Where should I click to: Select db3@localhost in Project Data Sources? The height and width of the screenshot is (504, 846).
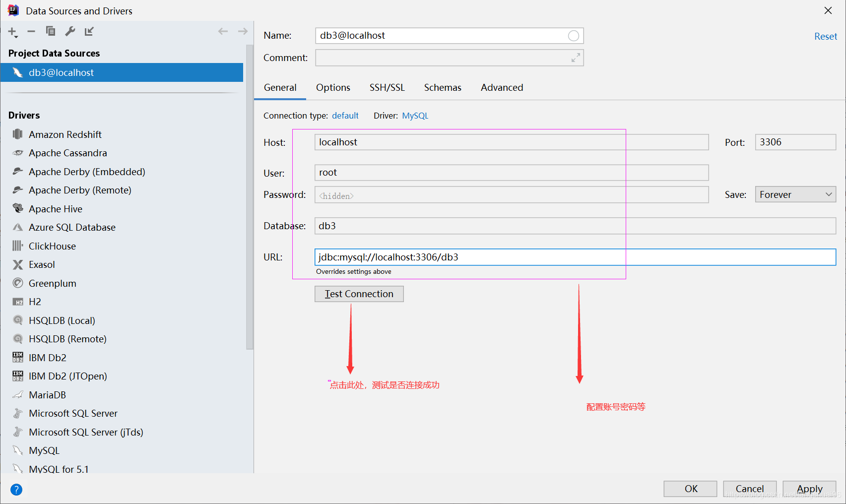[x=122, y=72]
